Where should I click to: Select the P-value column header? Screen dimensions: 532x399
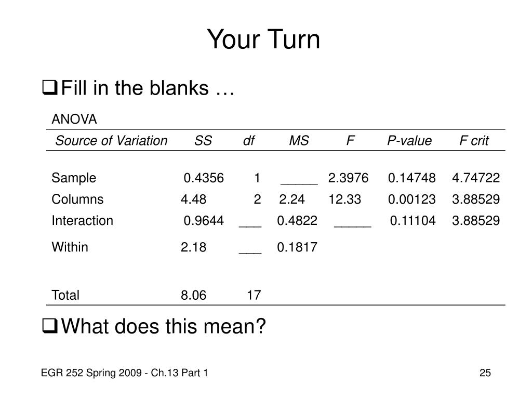pos(409,140)
